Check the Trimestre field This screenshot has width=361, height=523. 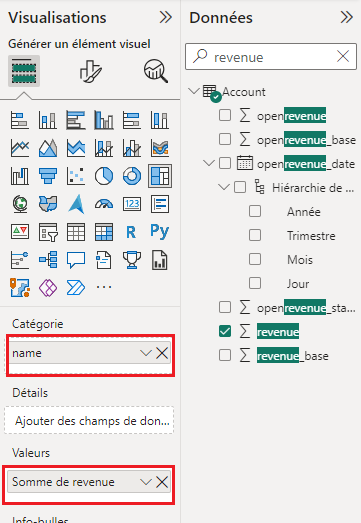coord(255,235)
